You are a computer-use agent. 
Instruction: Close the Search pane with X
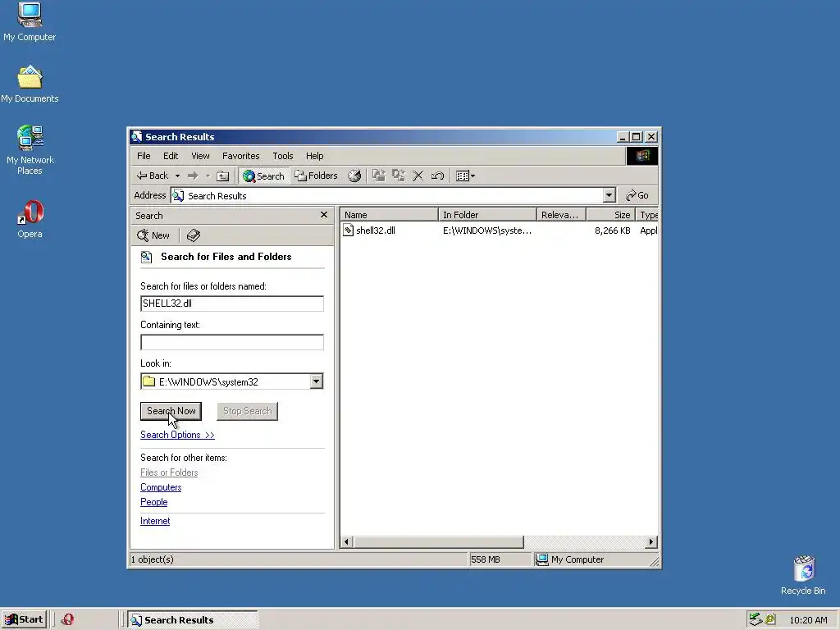point(323,215)
